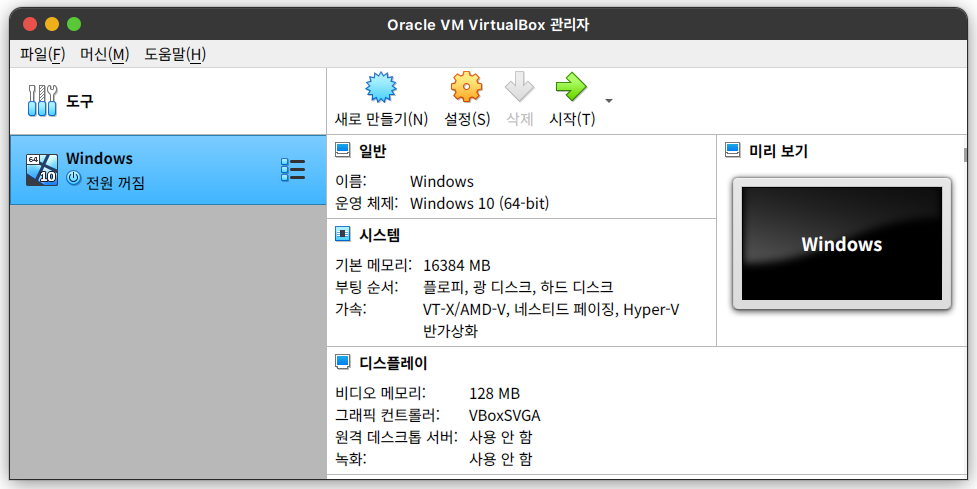Click the 전원 꺼짐 status text

[115, 183]
